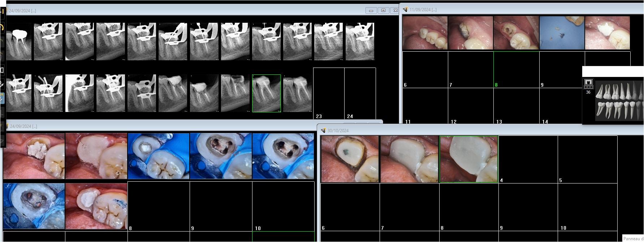Restore the X-ray window using the maximize button
Image resolution: width=644 pixels, height=242 pixels.
click(383, 10)
